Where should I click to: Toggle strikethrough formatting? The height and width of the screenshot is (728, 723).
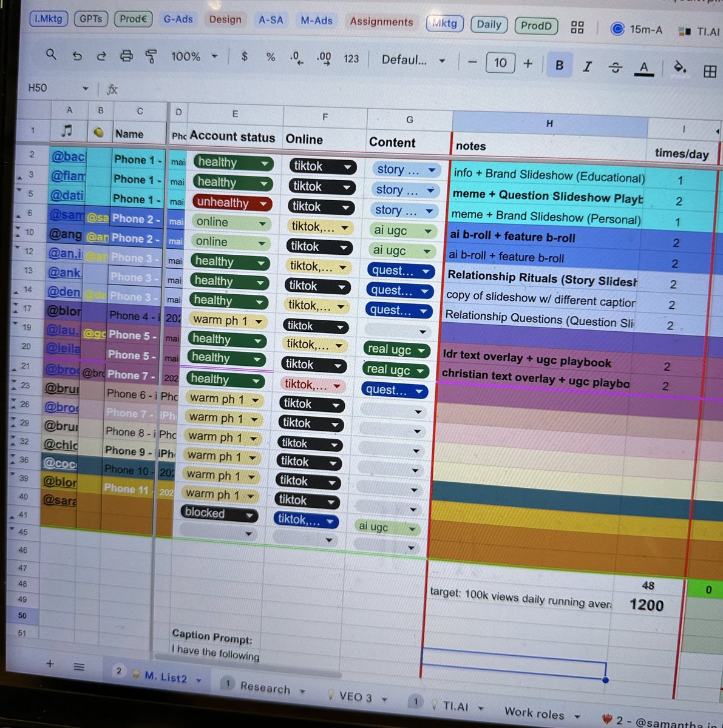coord(615,67)
